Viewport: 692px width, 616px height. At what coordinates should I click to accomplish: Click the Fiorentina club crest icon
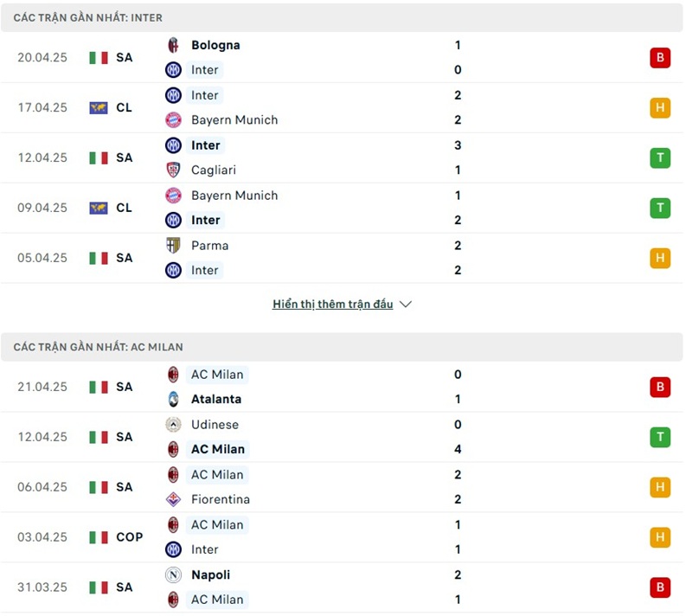(173, 499)
